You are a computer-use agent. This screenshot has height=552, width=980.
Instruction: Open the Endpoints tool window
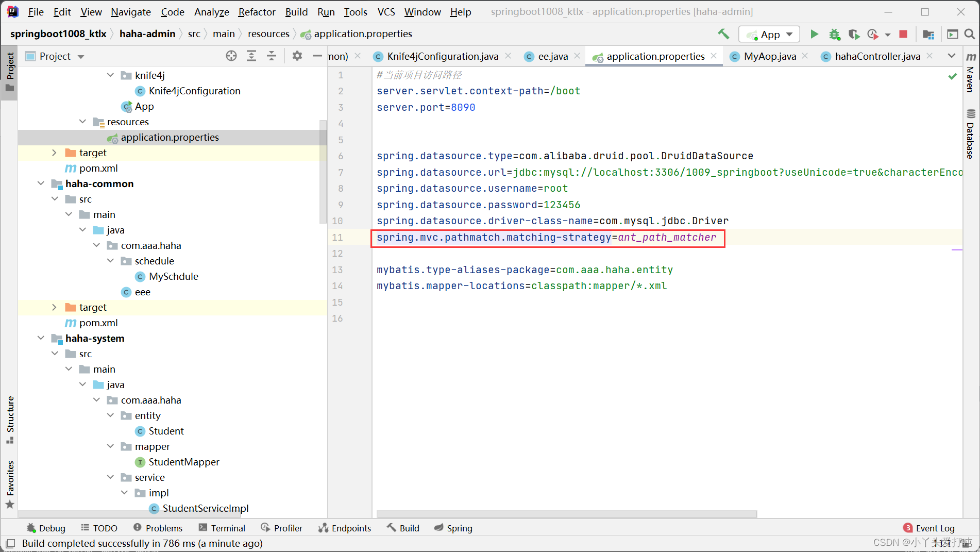coord(345,528)
